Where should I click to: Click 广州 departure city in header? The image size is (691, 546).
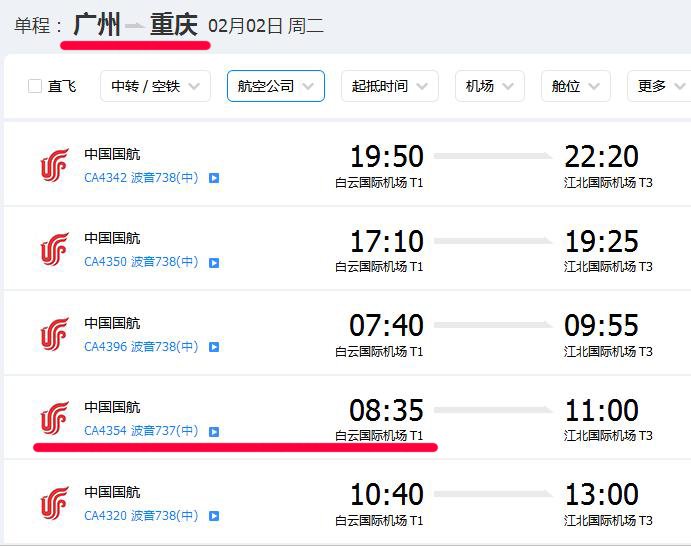97,25
